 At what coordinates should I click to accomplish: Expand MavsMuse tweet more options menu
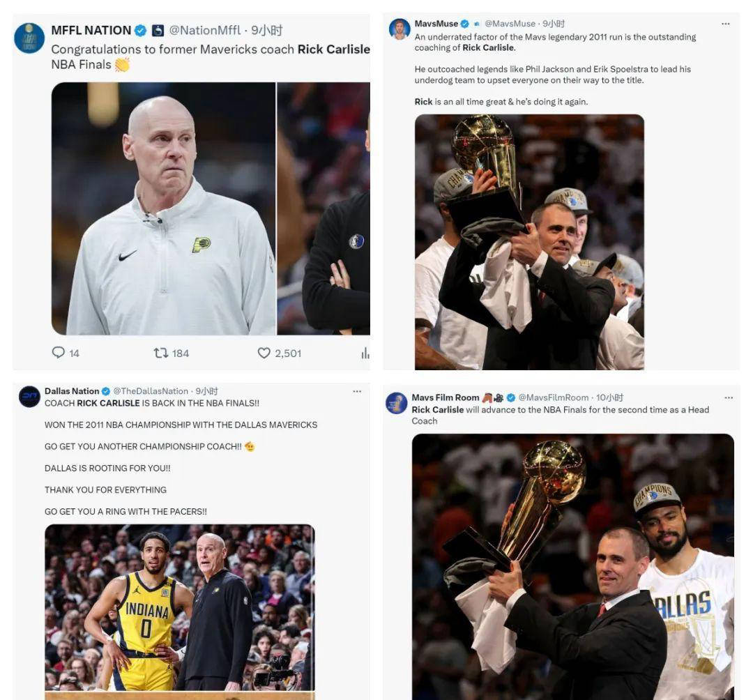pyautogui.click(x=726, y=24)
